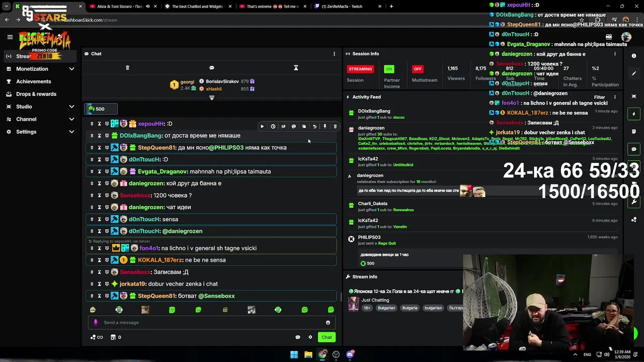
Task: Click the speech bubble icon beside chat settings
Action: (298, 337)
